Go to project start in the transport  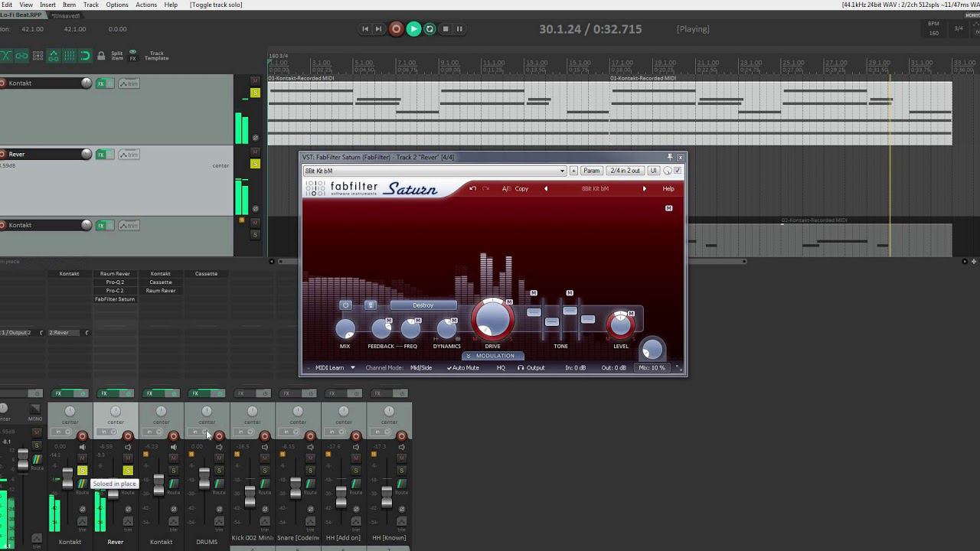pyautogui.click(x=365, y=29)
